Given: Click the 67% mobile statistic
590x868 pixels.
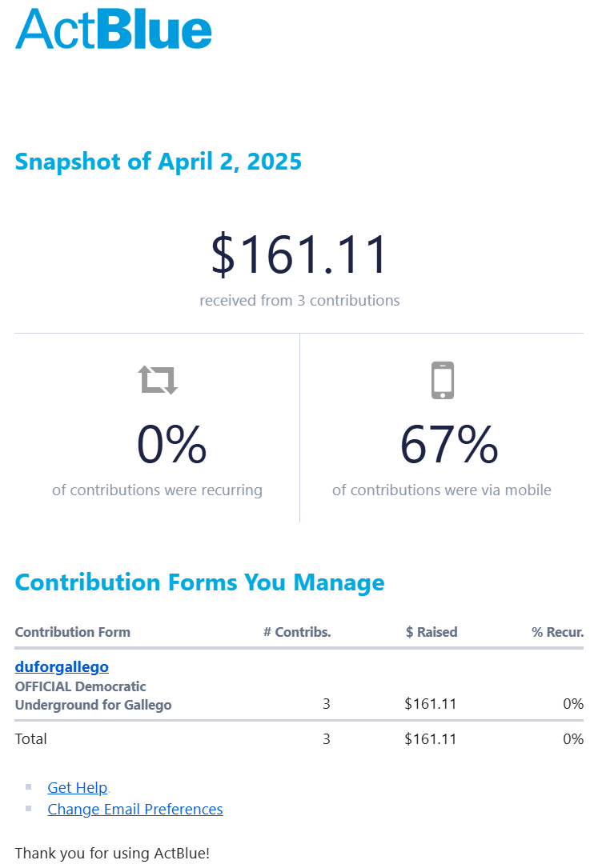Looking at the screenshot, I should click(449, 445).
